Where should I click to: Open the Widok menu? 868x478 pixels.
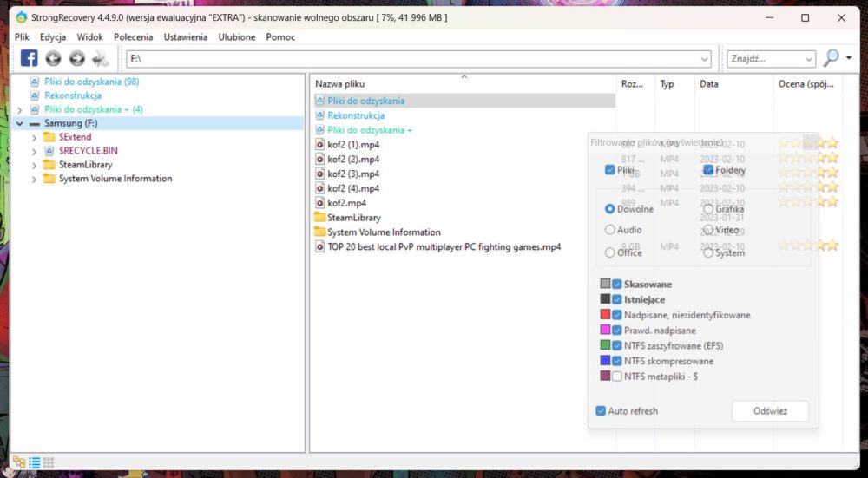pos(90,37)
